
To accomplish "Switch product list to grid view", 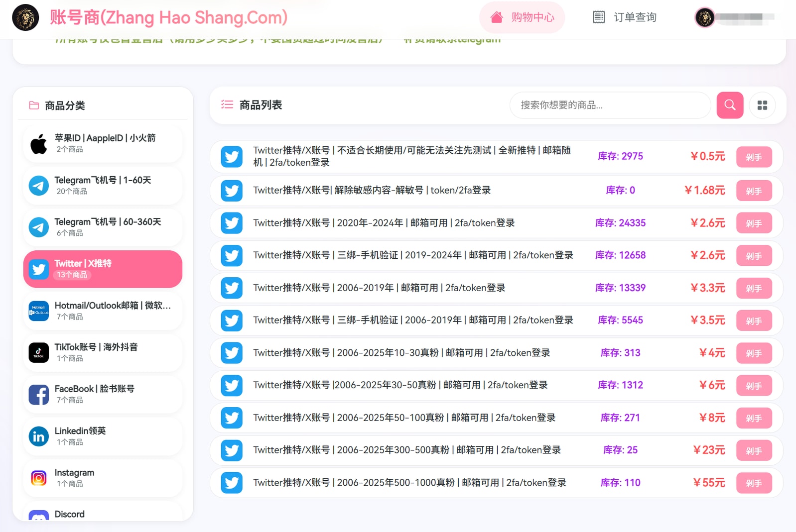I will pyautogui.click(x=762, y=105).
